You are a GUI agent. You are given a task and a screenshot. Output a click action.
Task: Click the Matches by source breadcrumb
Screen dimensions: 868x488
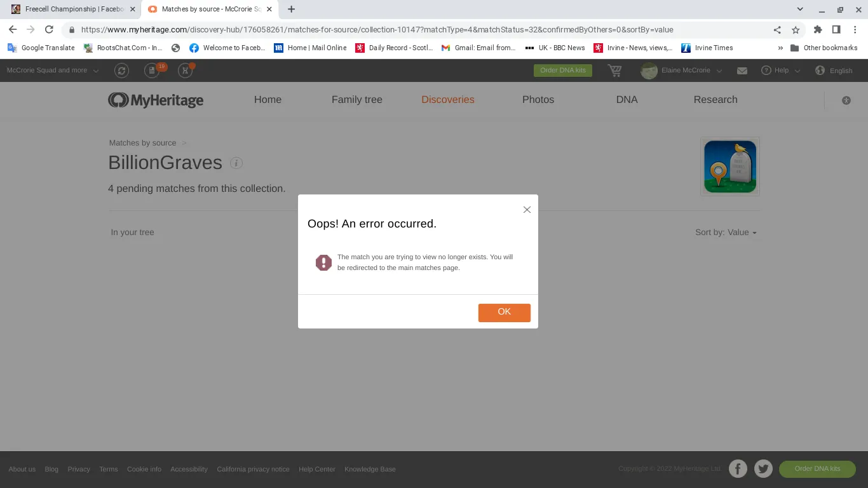pyautogui.click(x=142, y=143)
